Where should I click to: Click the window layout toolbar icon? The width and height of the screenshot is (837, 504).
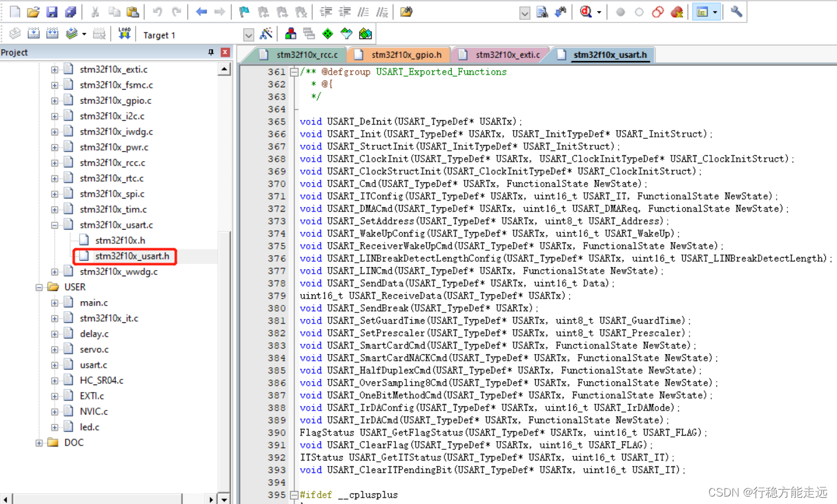pos(703,12)
